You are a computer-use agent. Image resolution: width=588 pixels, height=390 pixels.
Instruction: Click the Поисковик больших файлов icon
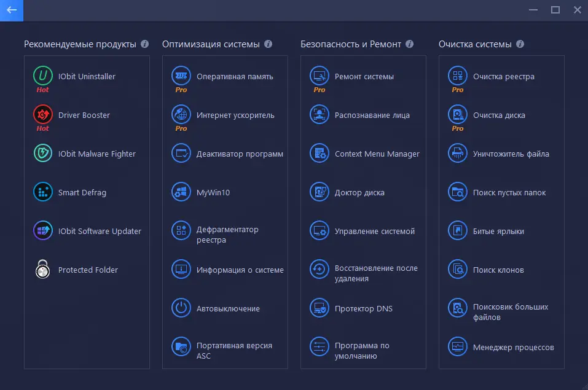[x=458, y=308]
